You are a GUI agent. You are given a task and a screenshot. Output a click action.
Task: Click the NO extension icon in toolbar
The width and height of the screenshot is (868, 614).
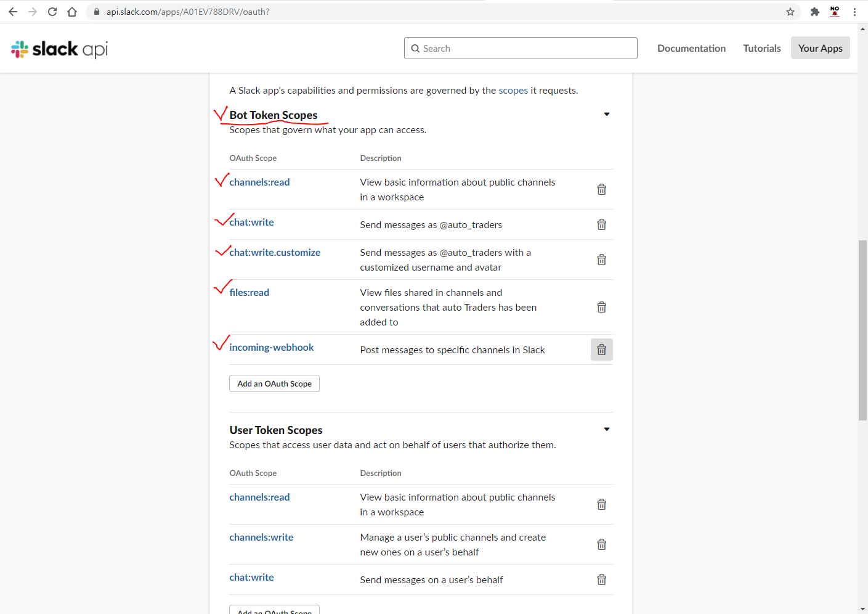click(x=835, y=12)
